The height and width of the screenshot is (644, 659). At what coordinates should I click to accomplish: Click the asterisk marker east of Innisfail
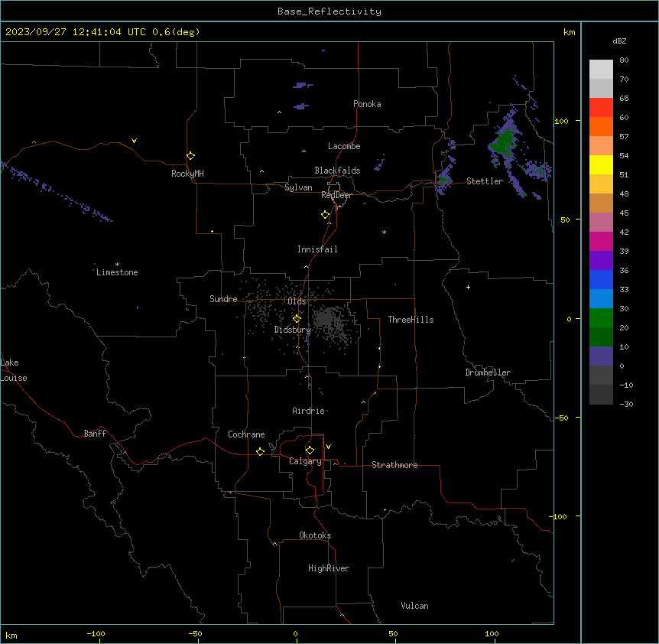(384, 232)
